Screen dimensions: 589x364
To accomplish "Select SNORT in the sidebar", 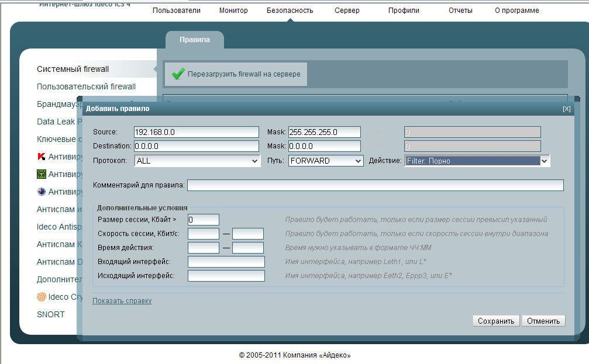I will tap(51, 314).
